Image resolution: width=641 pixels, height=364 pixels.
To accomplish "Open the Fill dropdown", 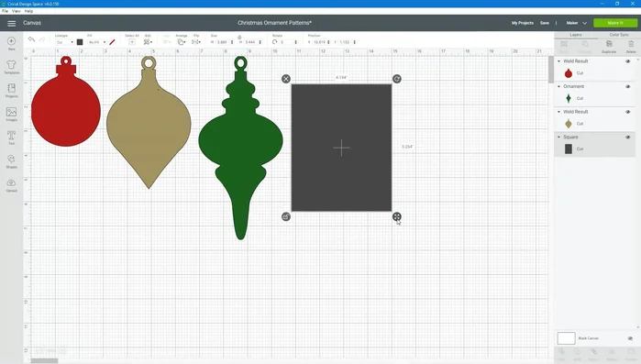I will (97, 42).
